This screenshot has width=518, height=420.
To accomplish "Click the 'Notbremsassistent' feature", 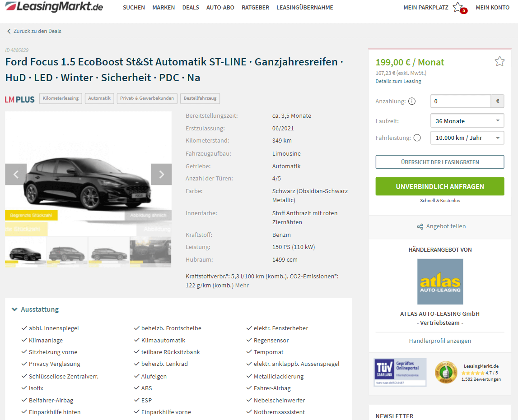I will point(279,412).
